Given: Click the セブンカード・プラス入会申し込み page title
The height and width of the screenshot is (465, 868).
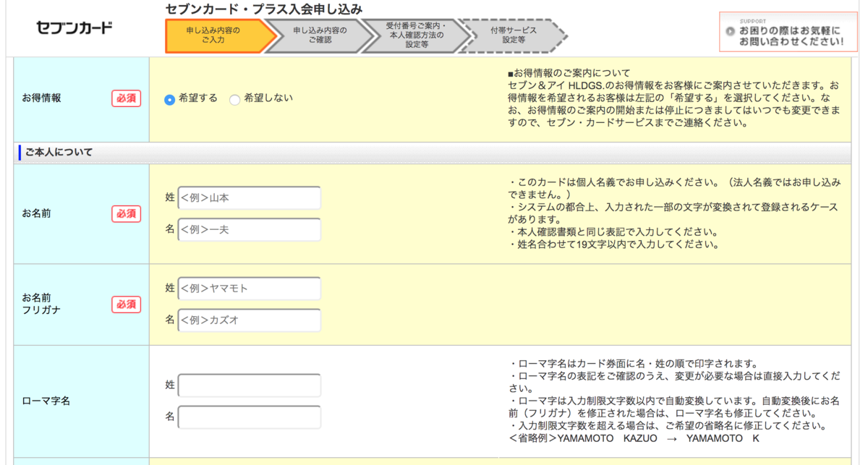Looking at the screenshot, I should (264, 9).
